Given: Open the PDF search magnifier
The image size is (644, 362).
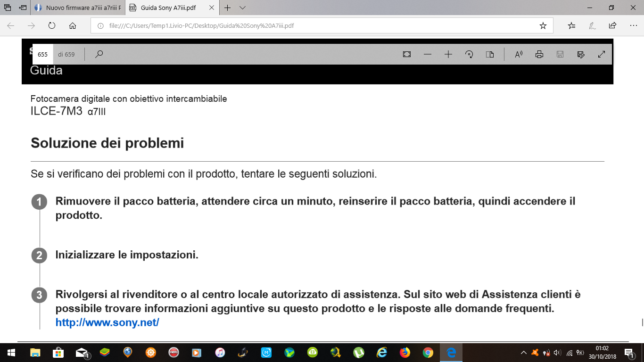Looking at the screenshot, I should [99, 54].
